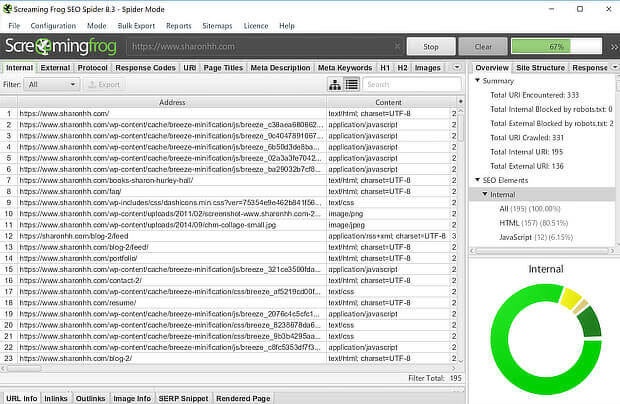This screenshot has width=620, height=404.
Task: Clear the URL field with X icon
Action: (x=397, y=46)
